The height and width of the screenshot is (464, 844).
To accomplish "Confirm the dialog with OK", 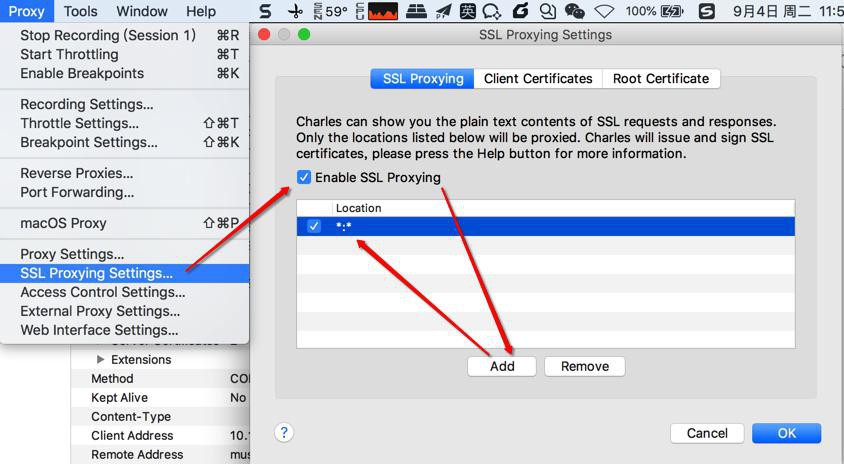I will (786, 433).
